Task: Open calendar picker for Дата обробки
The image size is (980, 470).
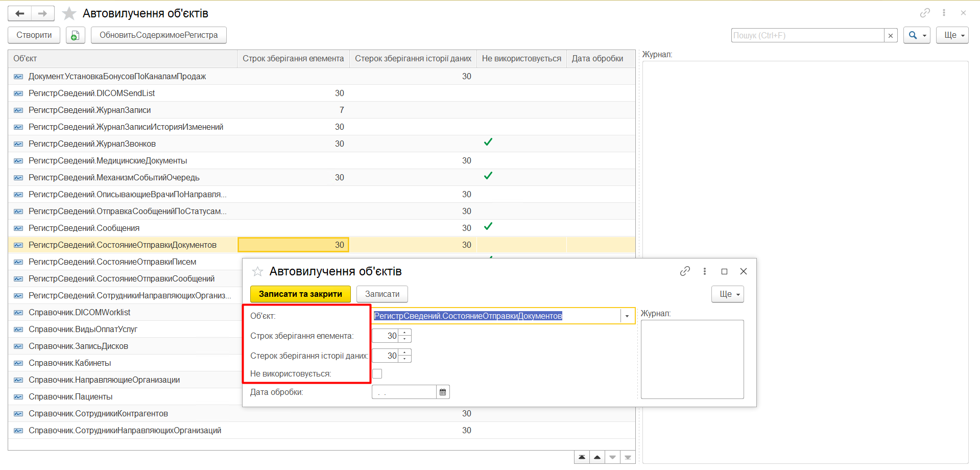Action: coord(443,392)
